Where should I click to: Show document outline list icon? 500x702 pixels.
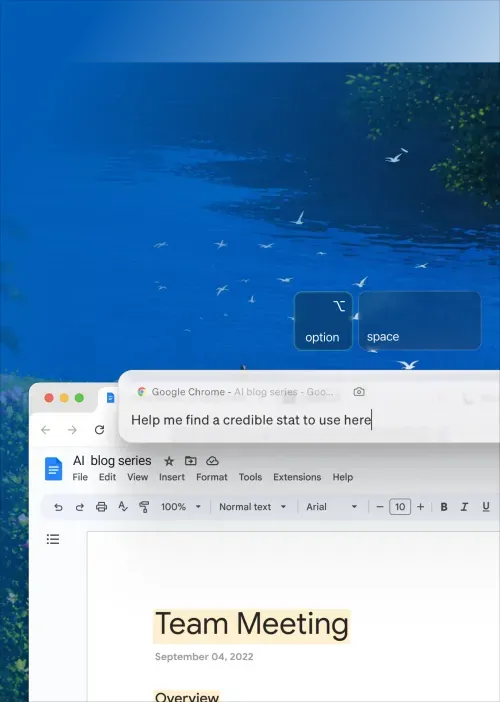[53, 539]
